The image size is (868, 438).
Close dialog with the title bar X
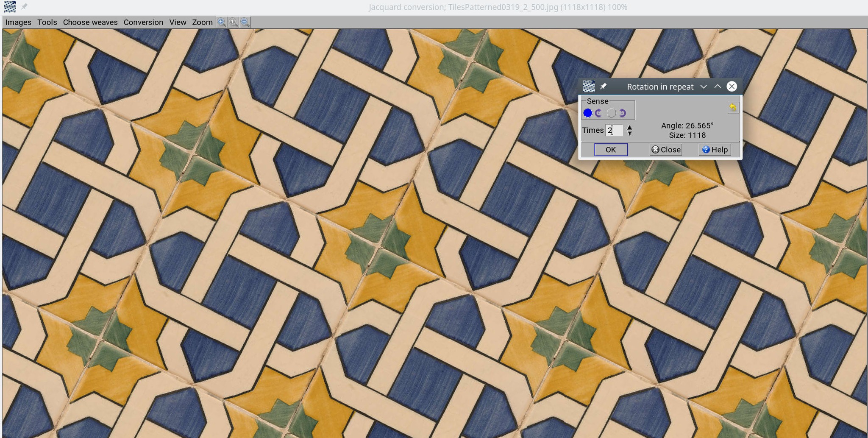click(732, 86)
